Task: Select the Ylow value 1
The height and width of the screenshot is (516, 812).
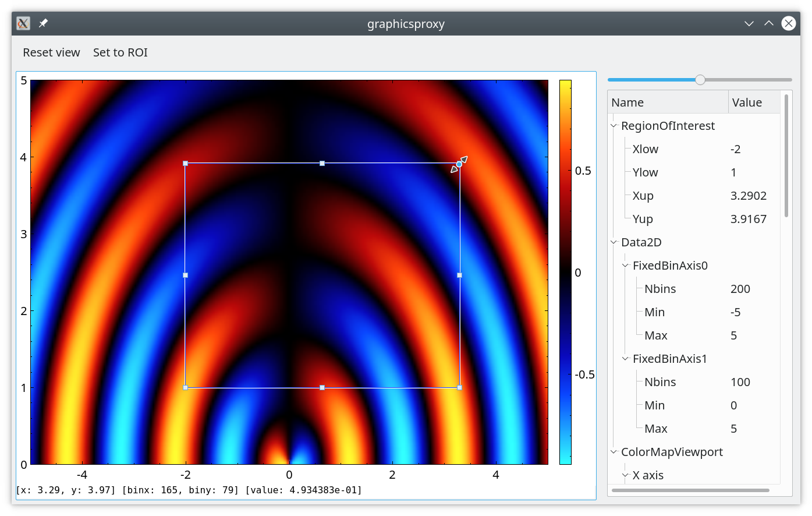Action: (x=733, y=172)
